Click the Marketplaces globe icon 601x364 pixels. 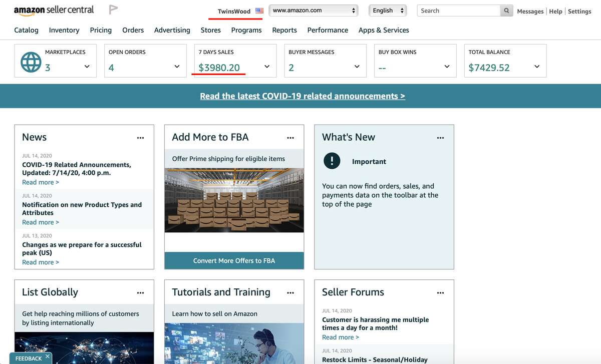[31, 62]
